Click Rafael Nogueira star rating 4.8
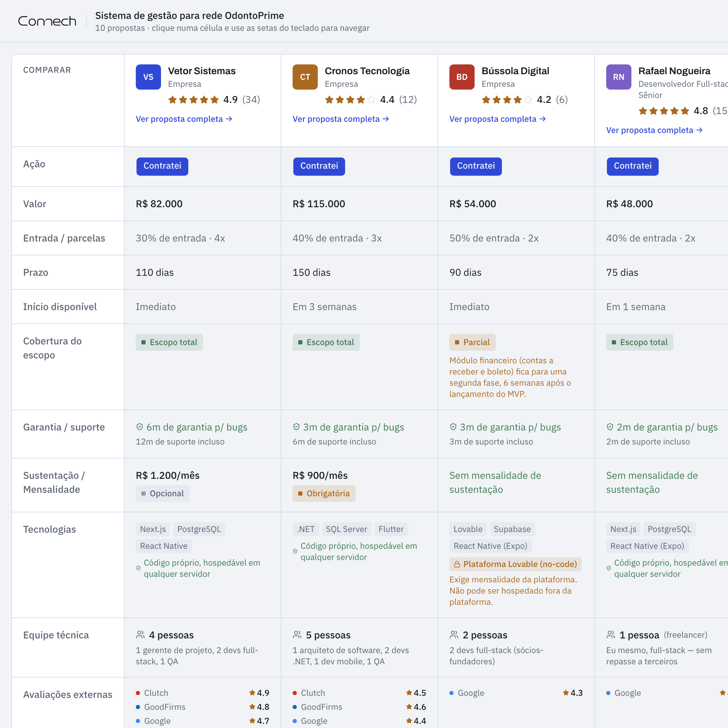The image size is (728, 728). click(683, 111)
